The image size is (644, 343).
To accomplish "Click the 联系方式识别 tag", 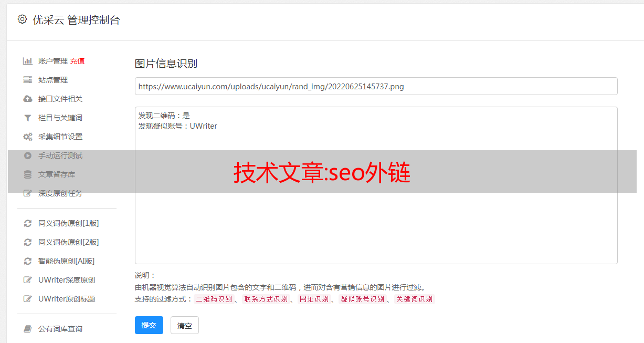I will pos(266,299).
